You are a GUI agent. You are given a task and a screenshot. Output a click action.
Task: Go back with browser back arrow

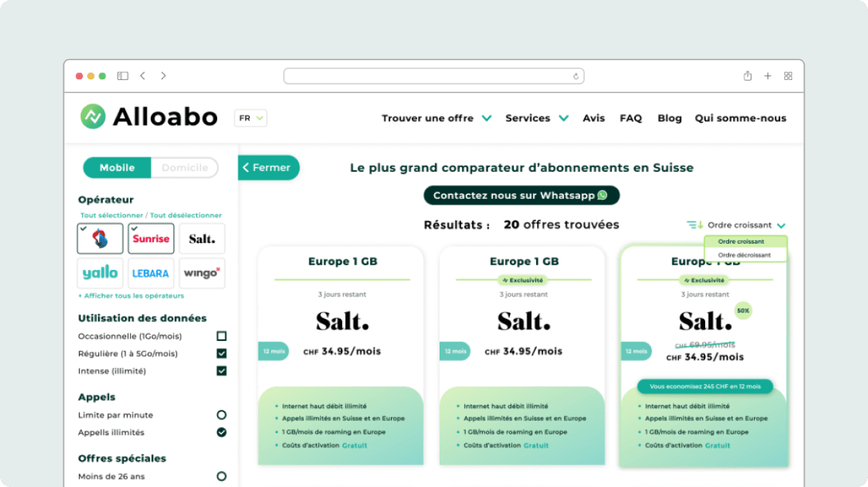(x=143, y=76)
